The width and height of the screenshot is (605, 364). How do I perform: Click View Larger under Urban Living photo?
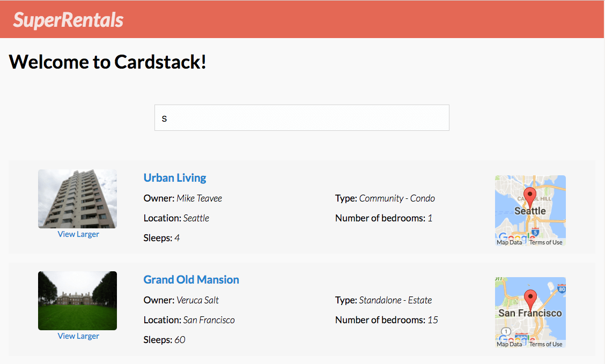coord(78,234)
